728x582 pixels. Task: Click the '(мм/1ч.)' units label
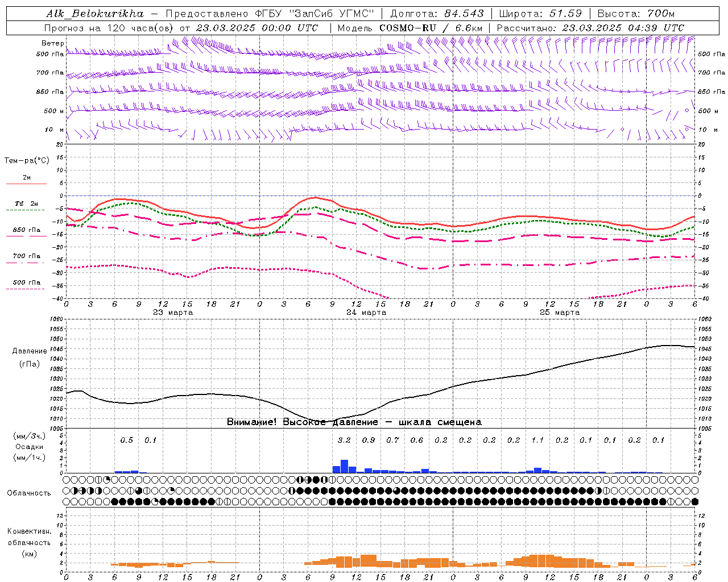(30, 458)
